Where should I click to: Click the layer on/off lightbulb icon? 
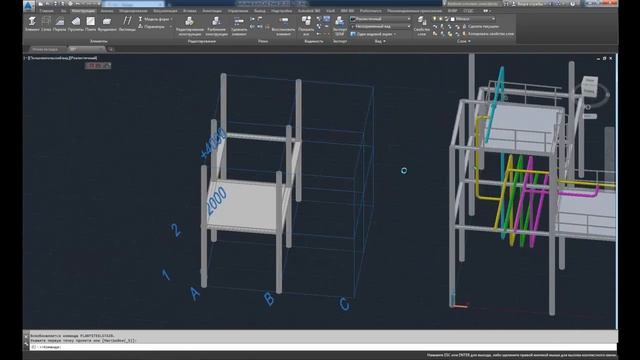(x=434, y=19)
